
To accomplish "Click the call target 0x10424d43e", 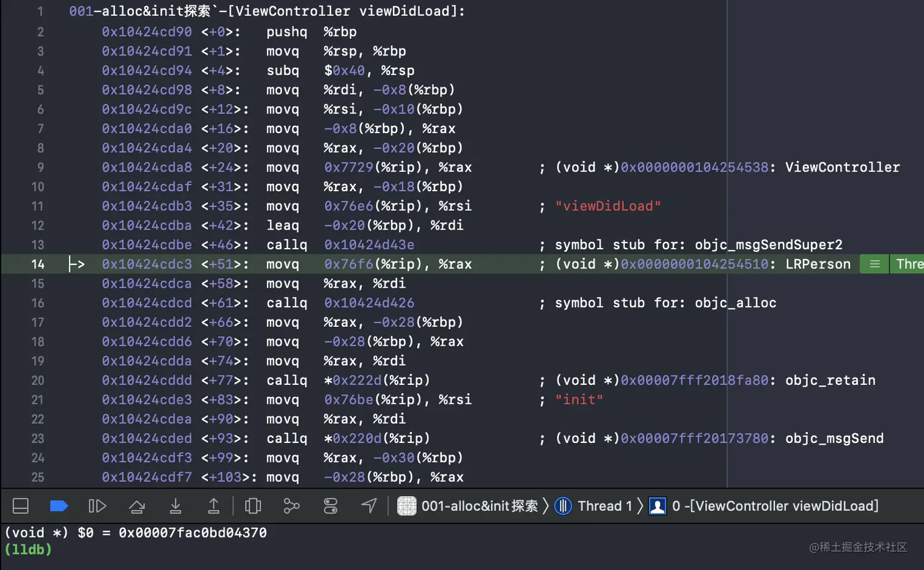I will (x=369, y=244).
